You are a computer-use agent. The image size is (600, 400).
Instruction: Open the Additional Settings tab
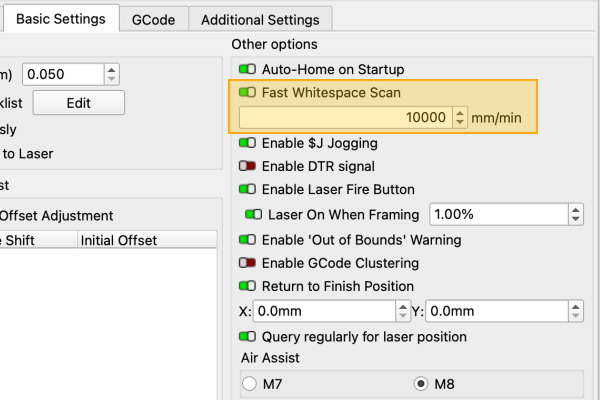260,19
